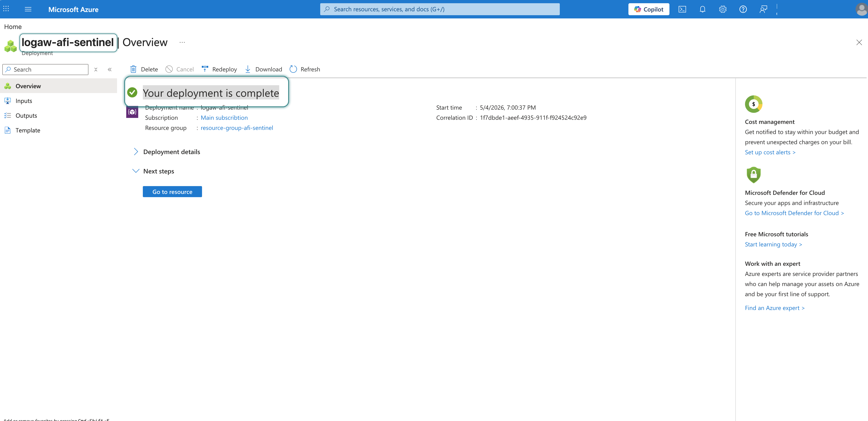Focus the global resource search box

coord(440,9)
